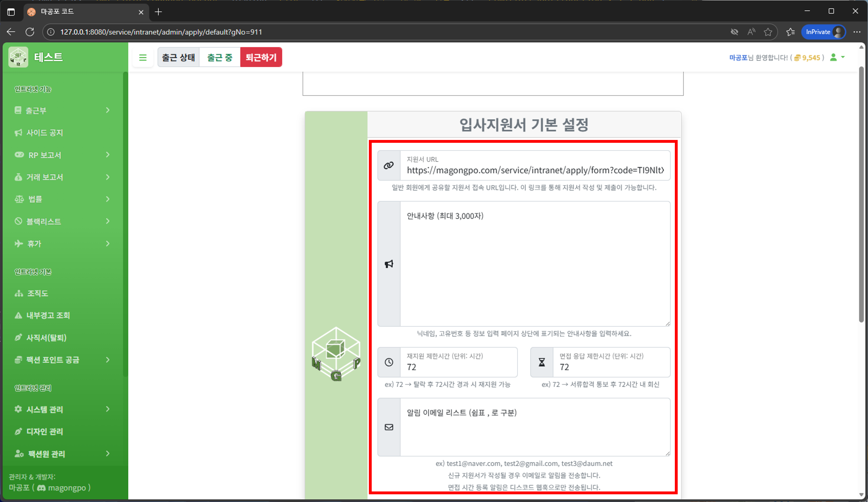Refresh the page with the reload icon
Image resolution: width=868 pixels, height=502 pixels.
tap(30, 32)
